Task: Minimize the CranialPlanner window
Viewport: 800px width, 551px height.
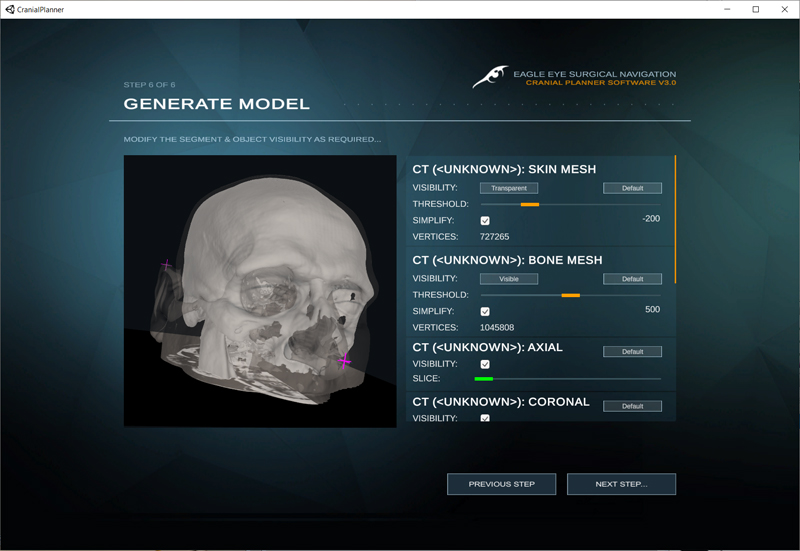Action: pyautogui.click(x=727, y=9)
